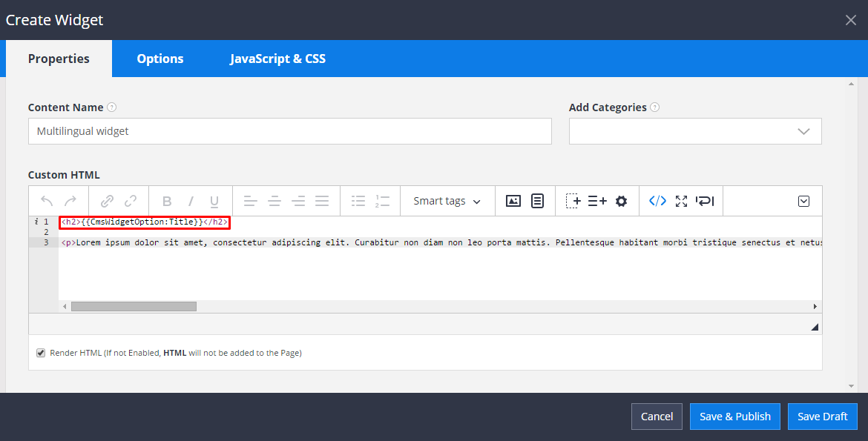This screenshot has width=868, height=441.
Task: Open the JavaScript & CSS tab
Action: (x=277, y=59)
